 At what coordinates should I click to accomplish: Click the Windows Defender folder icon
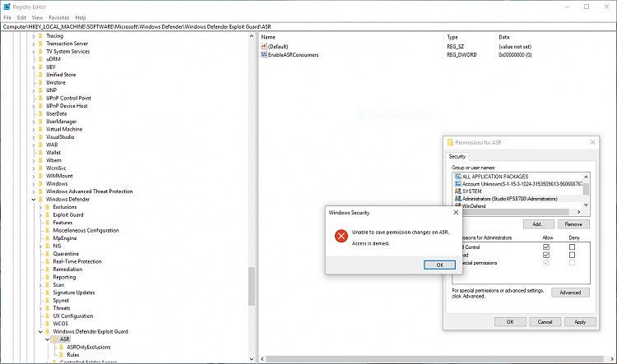pyautogui.click(x=40, y=200)
